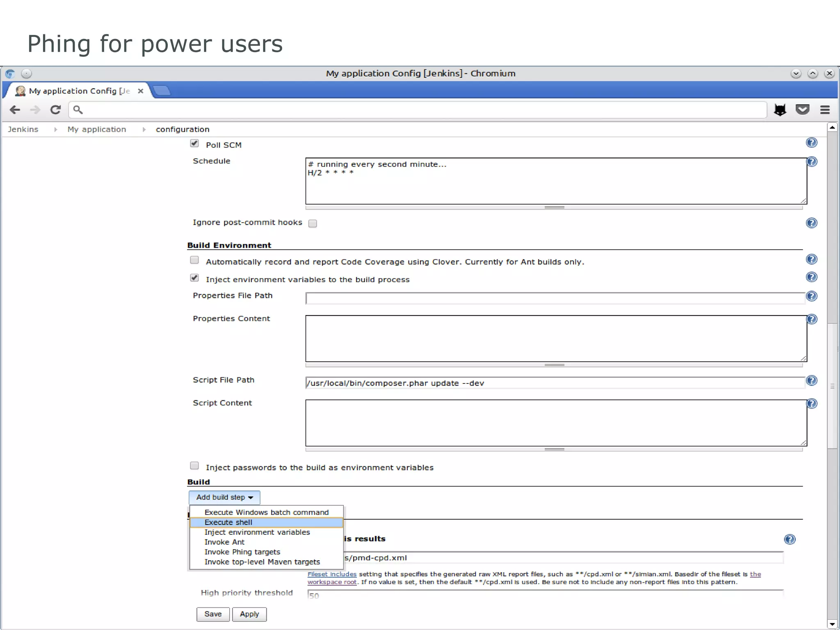Viewport: 840px width, 630px height.
Task: Enable Clover code coverage checkbox
Action: [x=194, y=260]
